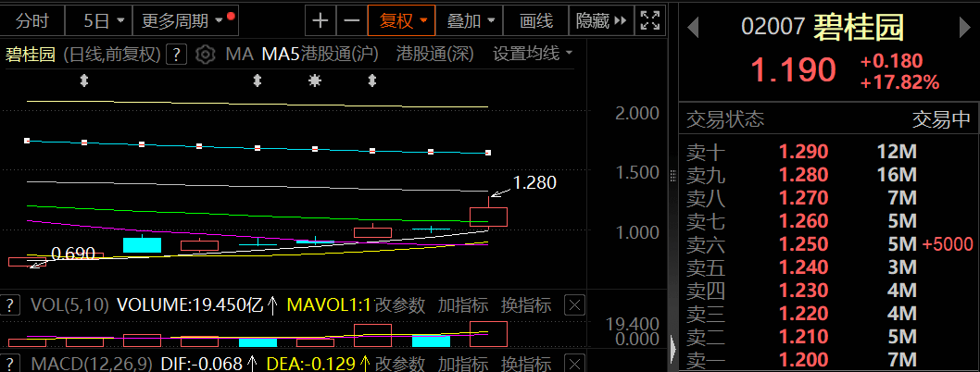
Task: Click 换指标 in the MACD indicator row
Action: [x=525, y=363]
